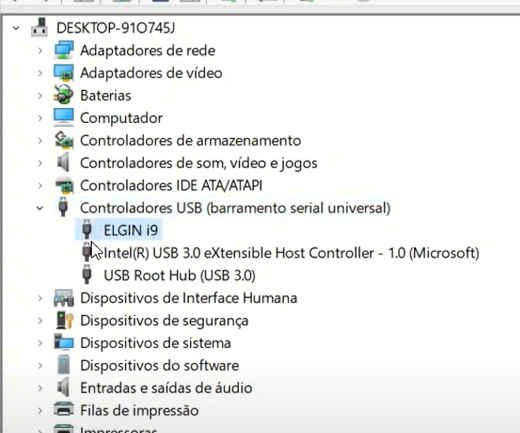The height and width of the screenshot is (433, 520).
Task: Click the network adapters category icon
Action: 63,50
